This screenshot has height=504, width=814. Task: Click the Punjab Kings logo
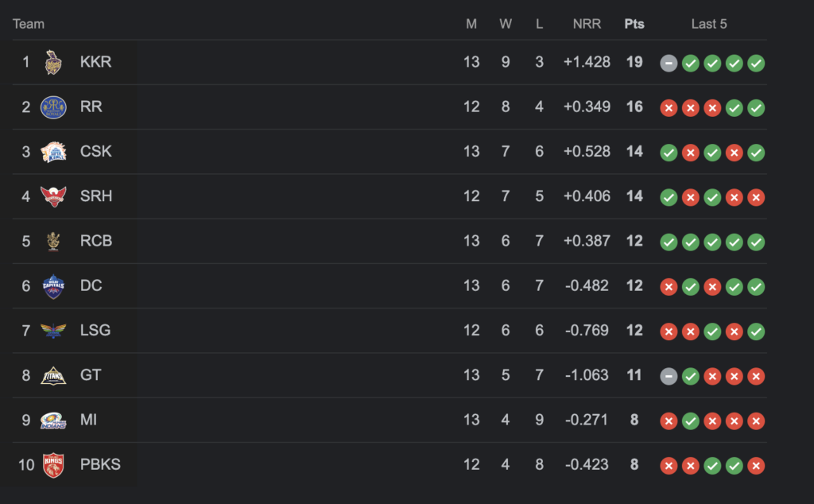(53, 464)
